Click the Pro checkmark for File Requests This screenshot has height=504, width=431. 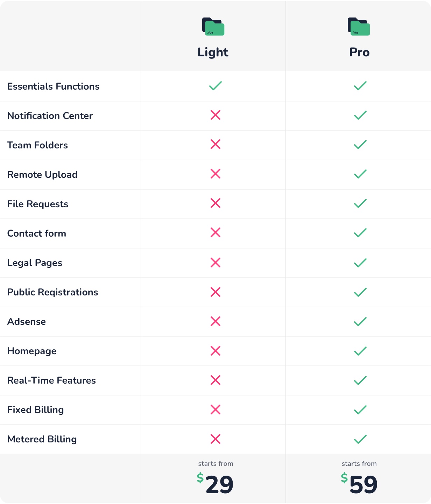[x=360, y=203]
